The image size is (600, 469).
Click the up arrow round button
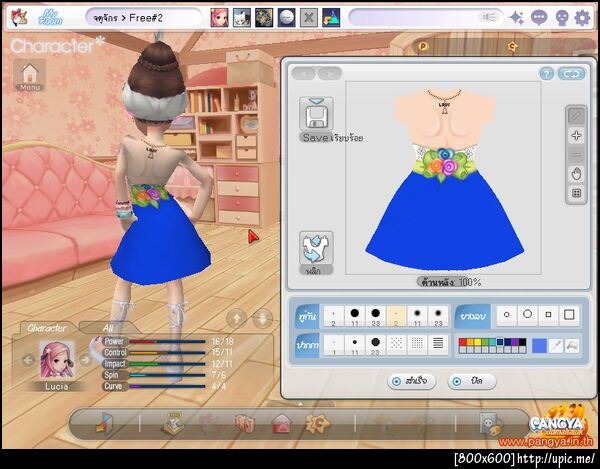(x=236, y=318)
